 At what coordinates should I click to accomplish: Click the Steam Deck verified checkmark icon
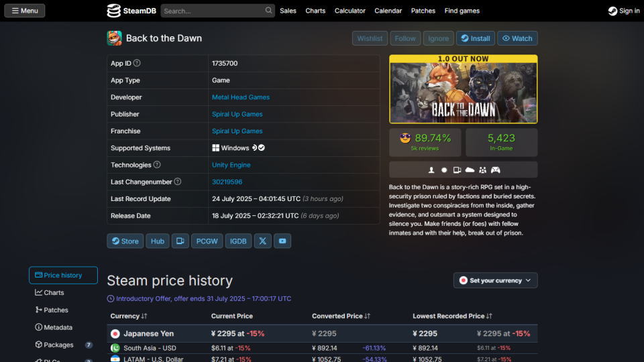click(262, 147)
